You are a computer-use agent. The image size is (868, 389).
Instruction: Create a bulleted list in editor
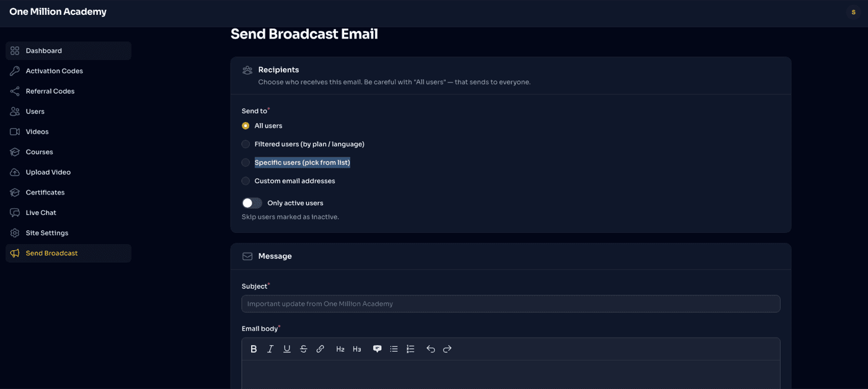point(394,349)
